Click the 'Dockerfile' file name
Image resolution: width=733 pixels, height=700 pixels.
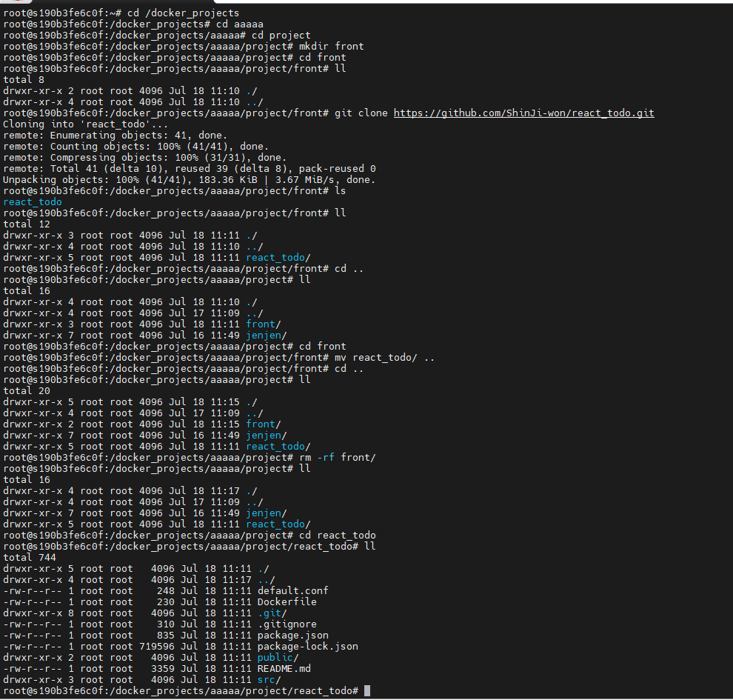pyautogui.click(x=287, y=601)
